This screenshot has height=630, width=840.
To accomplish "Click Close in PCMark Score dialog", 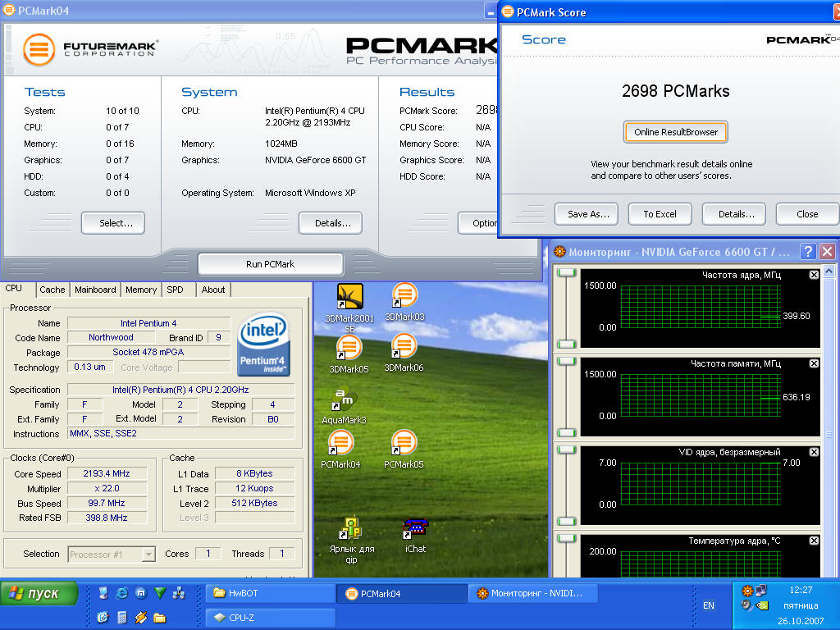I will click(x=807, y=214).
